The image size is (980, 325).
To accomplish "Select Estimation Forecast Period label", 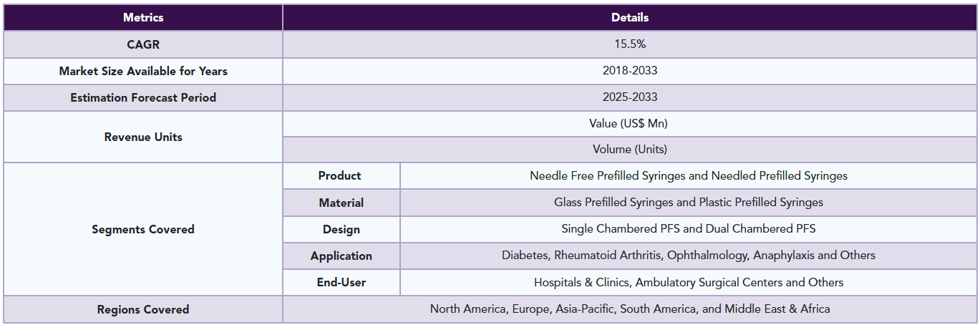I will 143,97.
